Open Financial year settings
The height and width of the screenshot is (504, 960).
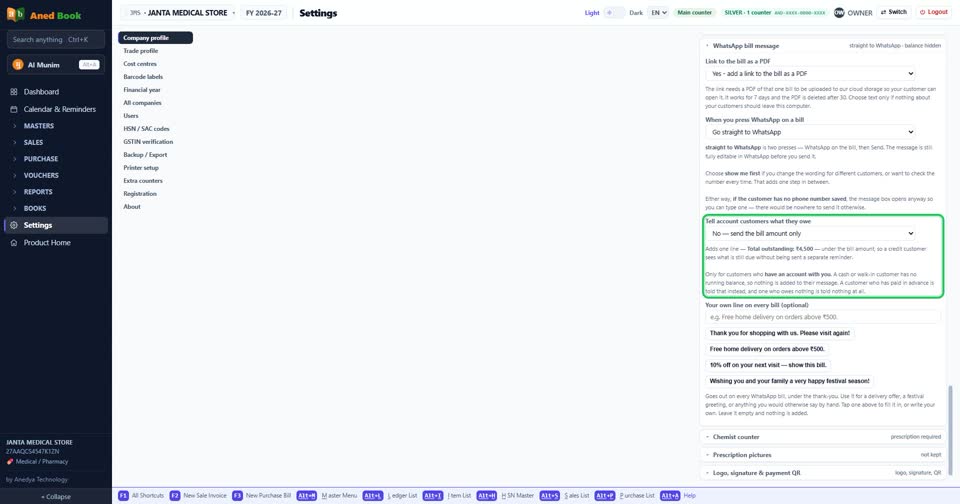pos(156,89)
